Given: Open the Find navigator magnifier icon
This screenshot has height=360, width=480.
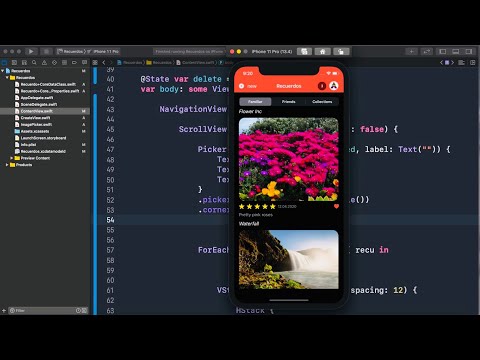Looking at the screenshot, I should coord(34,62).
